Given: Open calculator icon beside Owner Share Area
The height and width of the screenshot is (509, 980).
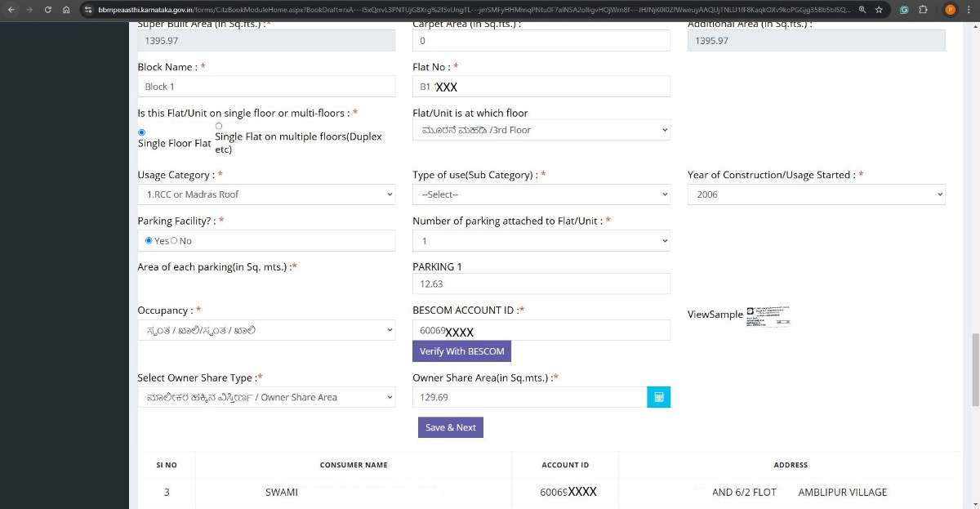Looking at the screenshot, I should point(658,397).
